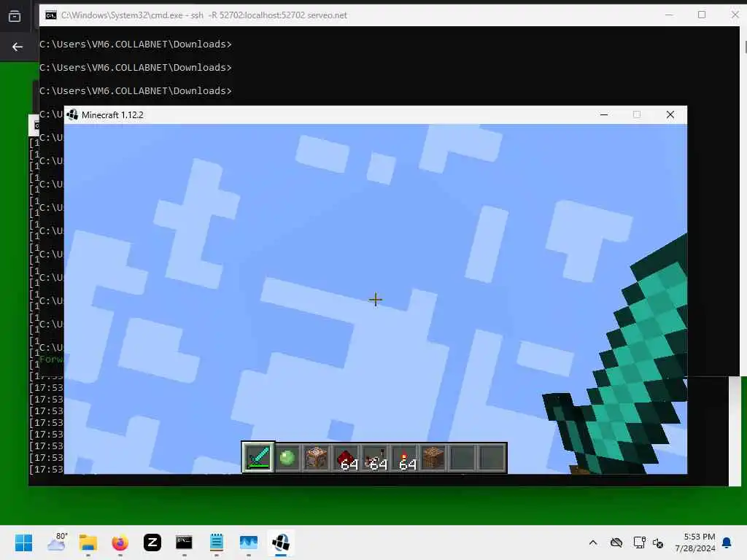Image resolution: width=747 pixels, height=560 pixels.
Task: Select the brown block in seventh hotbar slot
Action: pos(433,458)
